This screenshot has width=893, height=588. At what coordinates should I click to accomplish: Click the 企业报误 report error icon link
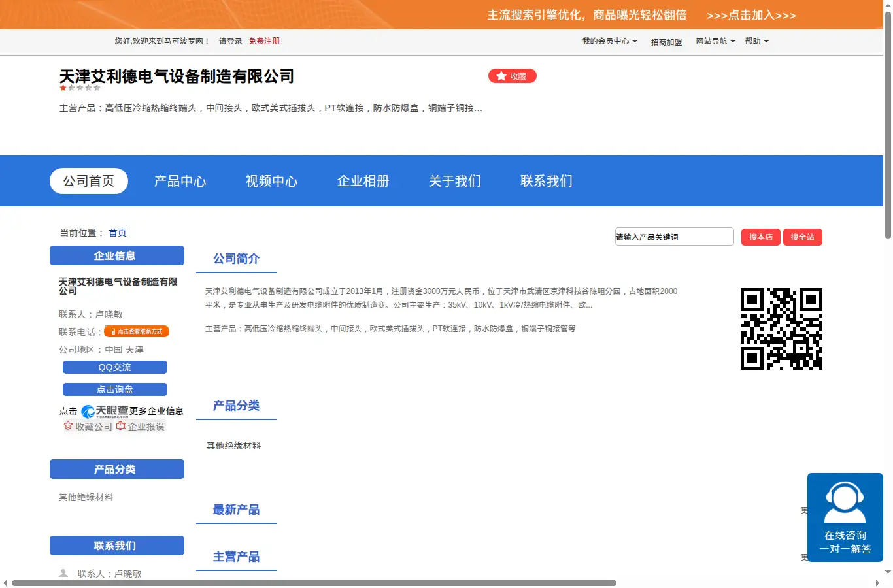pos(141,426)
